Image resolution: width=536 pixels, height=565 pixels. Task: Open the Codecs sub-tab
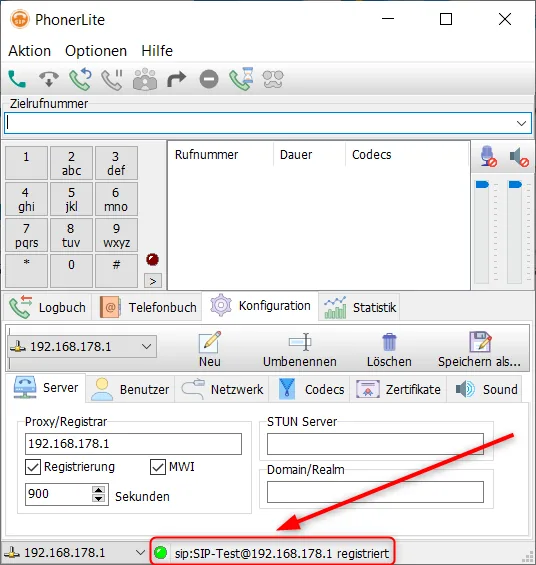pos(310,389)
